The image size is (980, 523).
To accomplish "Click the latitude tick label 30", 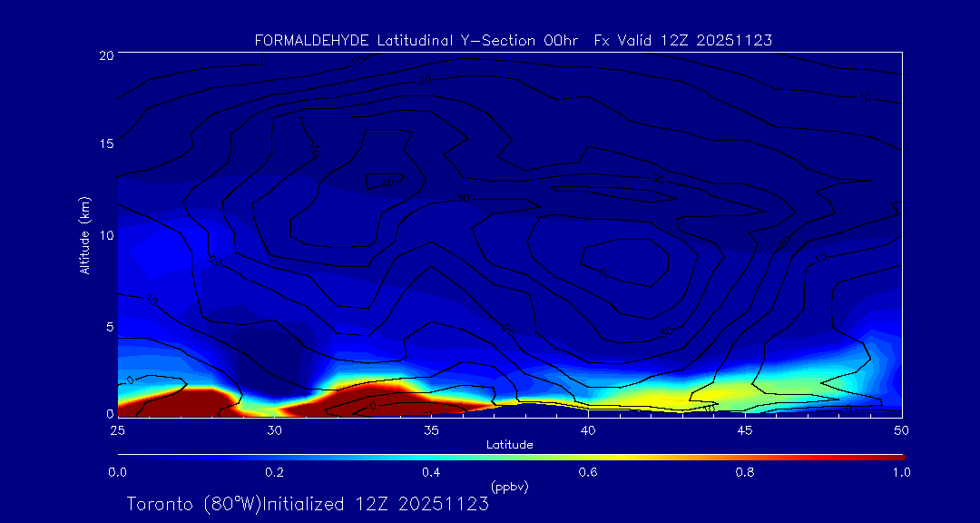I will point(274,430).
